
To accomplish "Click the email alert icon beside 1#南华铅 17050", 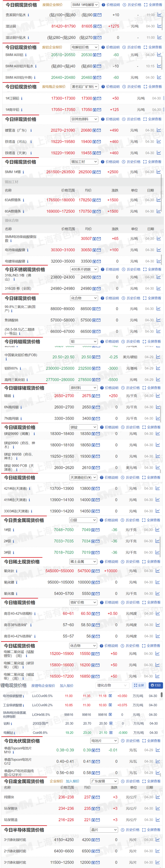I will 99,110.
